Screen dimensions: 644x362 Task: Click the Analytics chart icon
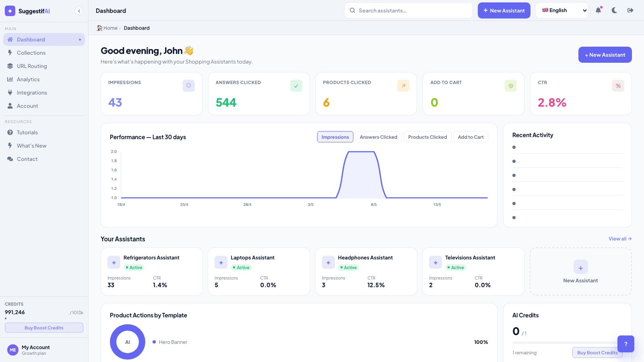[10, 79]
